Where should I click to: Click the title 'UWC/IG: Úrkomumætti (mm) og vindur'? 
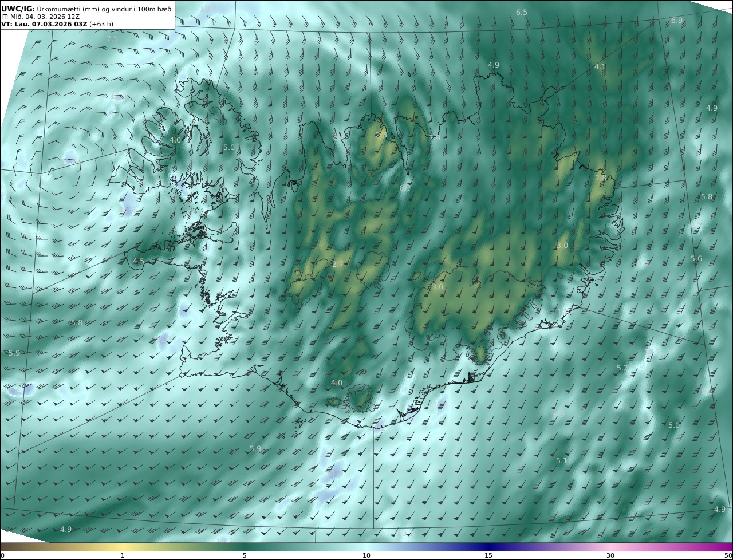point(86,9)
